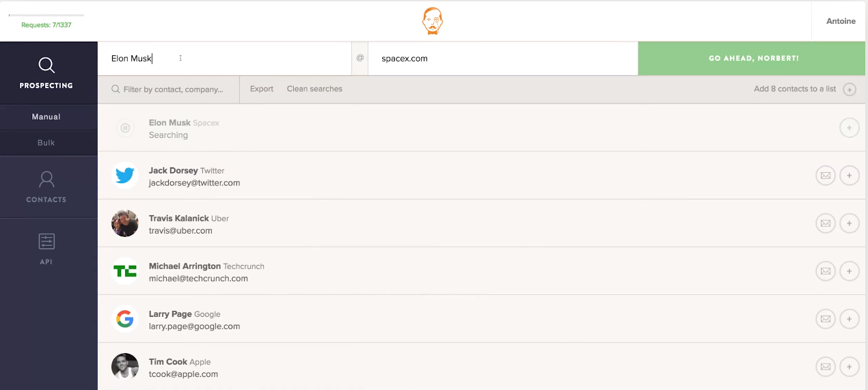Click the TechCrunch logo avatar

pyautogui.click(x=124, y=271)
